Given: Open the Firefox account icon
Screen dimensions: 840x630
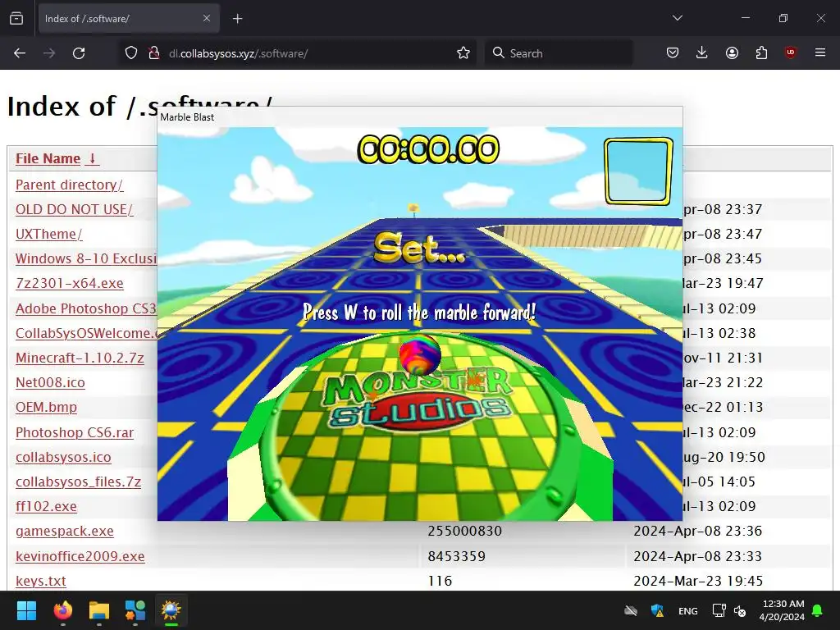Looking at the screenshot, I should tap(732, 53).
